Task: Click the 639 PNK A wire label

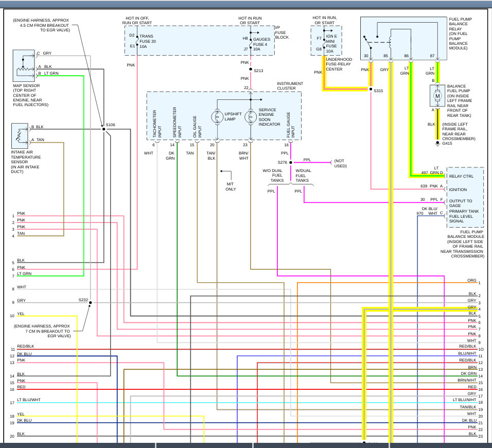Action: [x=431, y=186]
